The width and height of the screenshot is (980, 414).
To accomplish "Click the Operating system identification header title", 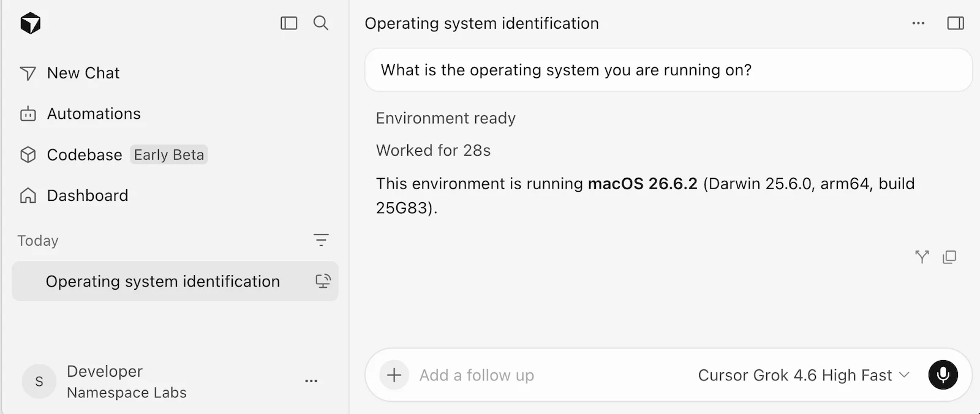I will tap(482, 23).
